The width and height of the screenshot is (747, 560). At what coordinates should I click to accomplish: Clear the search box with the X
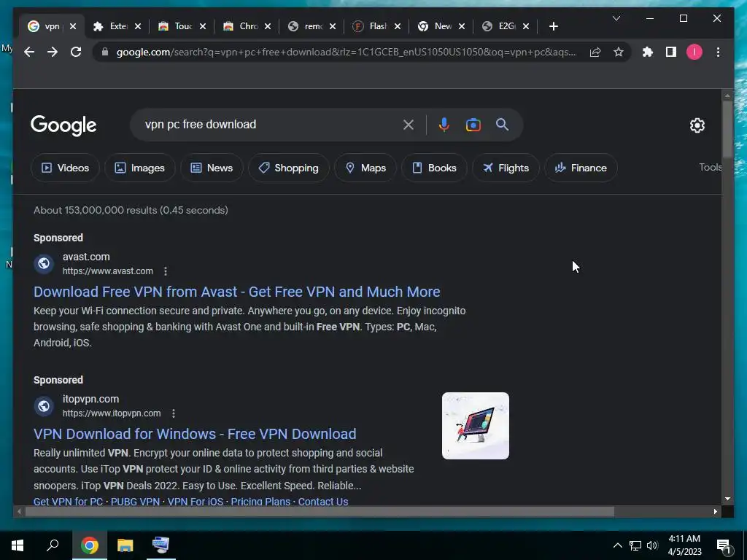tap(409, 125)
